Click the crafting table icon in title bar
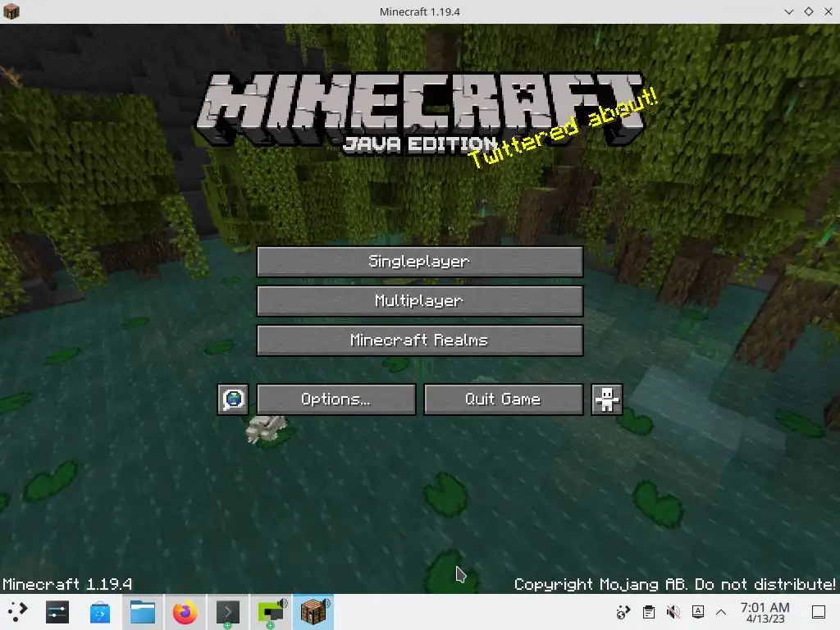 11,11
